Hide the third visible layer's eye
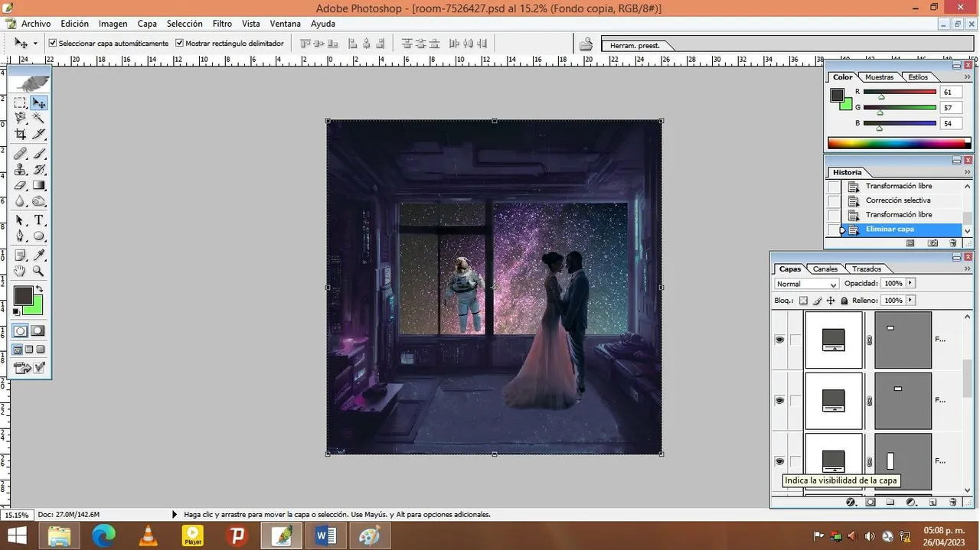 [x=779, y=461]
